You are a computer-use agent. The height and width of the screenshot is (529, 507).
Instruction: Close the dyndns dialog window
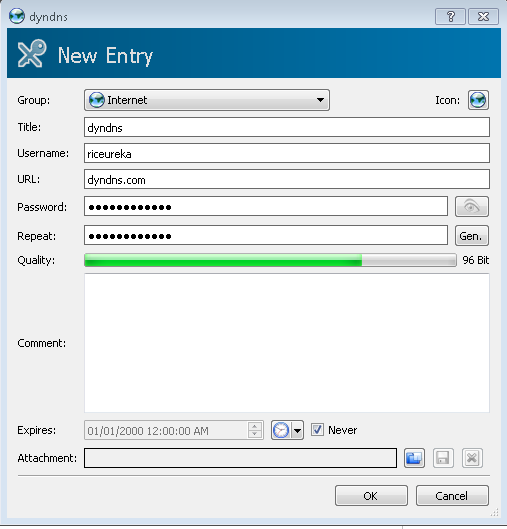tap(483, 16)
